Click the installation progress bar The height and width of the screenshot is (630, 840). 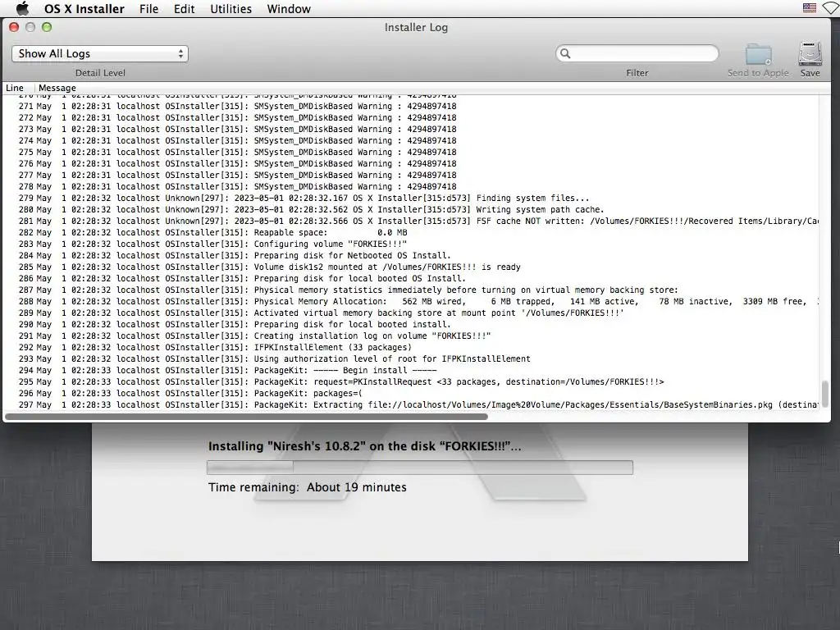(x=420, y=467)
